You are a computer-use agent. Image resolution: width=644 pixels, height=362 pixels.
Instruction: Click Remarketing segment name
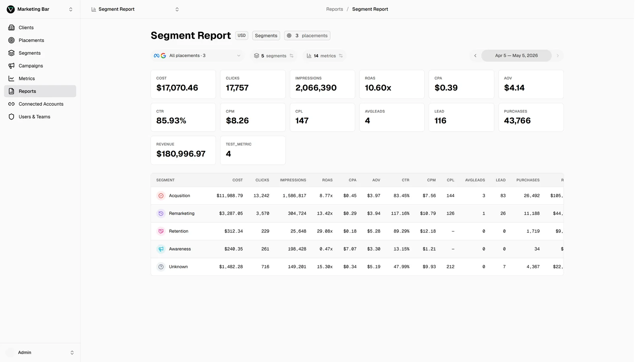click(182, 214)
